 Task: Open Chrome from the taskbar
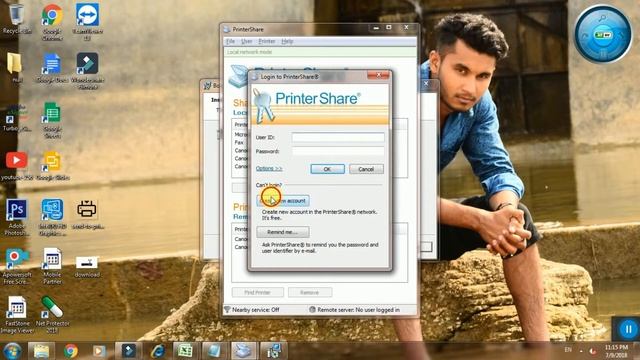71,351
